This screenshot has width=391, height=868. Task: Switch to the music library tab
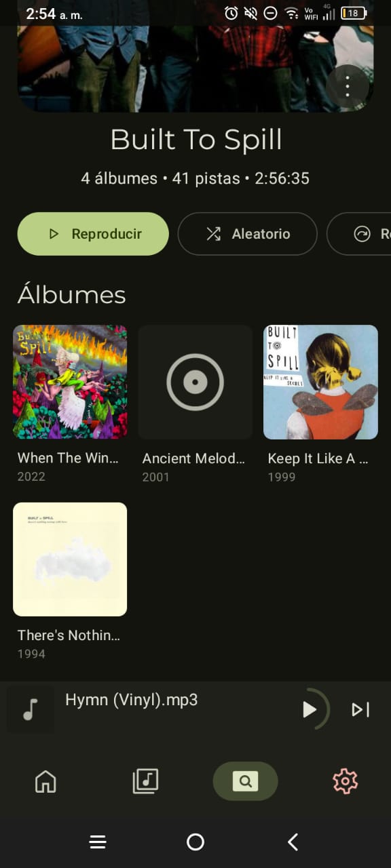pyautogui.click(x=145, y=781)
